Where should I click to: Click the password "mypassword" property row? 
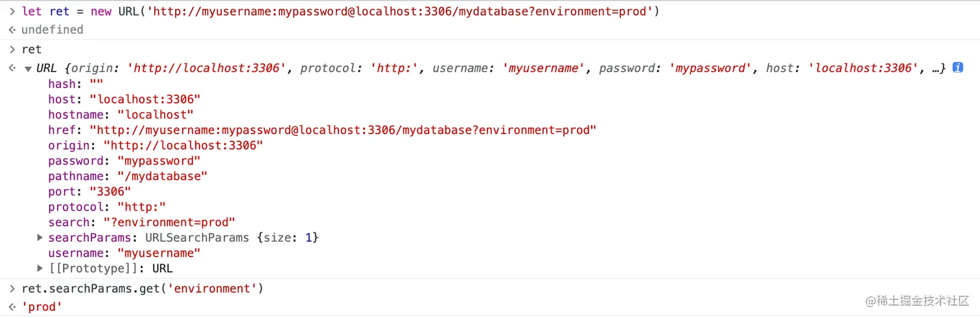[124, 161]
